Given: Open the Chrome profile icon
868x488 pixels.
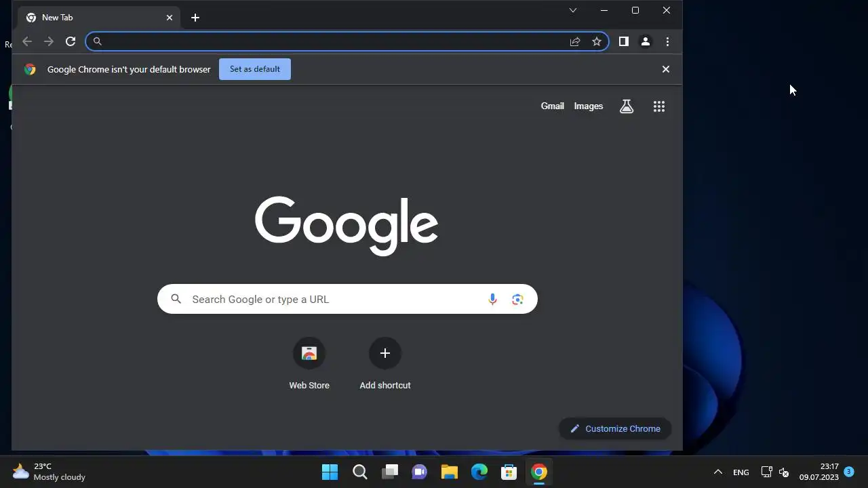Looking at the screenshot, I should point(646,41).
